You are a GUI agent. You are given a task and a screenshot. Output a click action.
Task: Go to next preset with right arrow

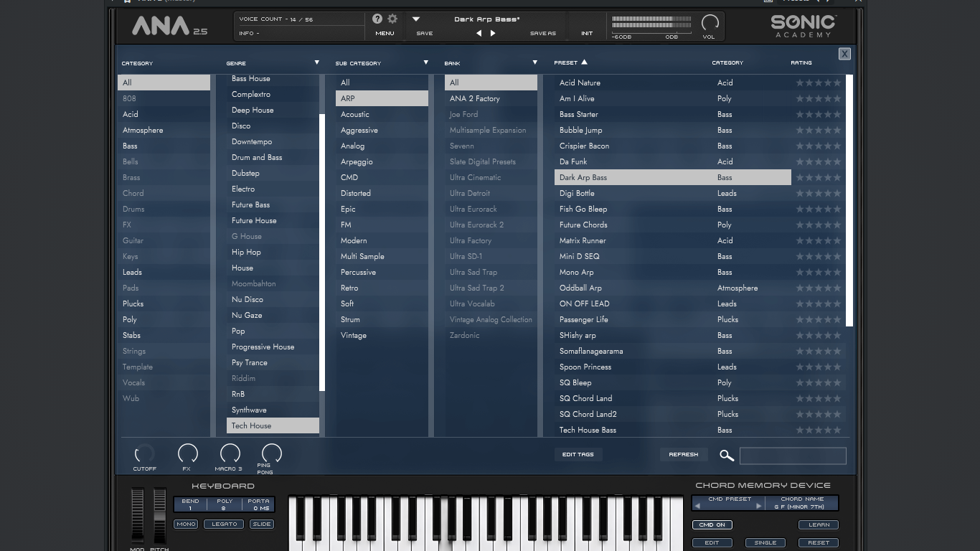(493, 33)
